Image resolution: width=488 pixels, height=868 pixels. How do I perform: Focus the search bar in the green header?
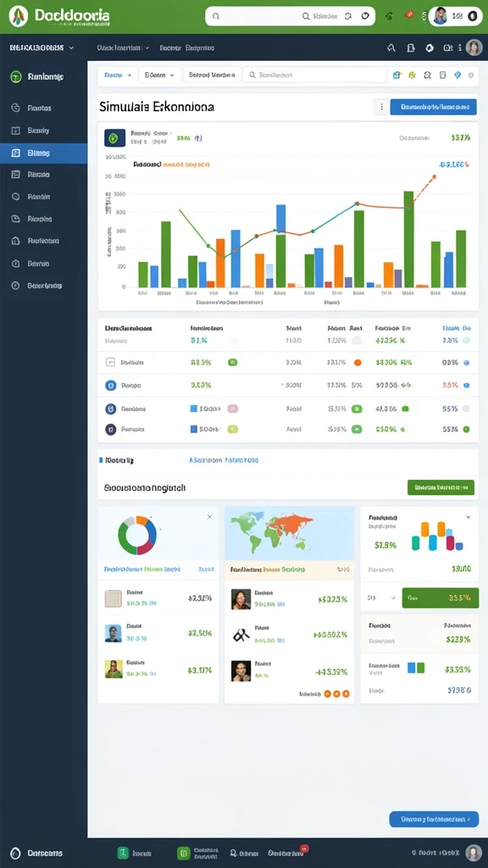coord(291,17)
